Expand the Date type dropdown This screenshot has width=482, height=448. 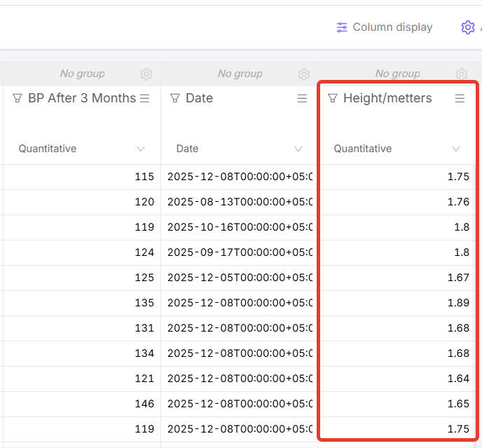point(298,149)
